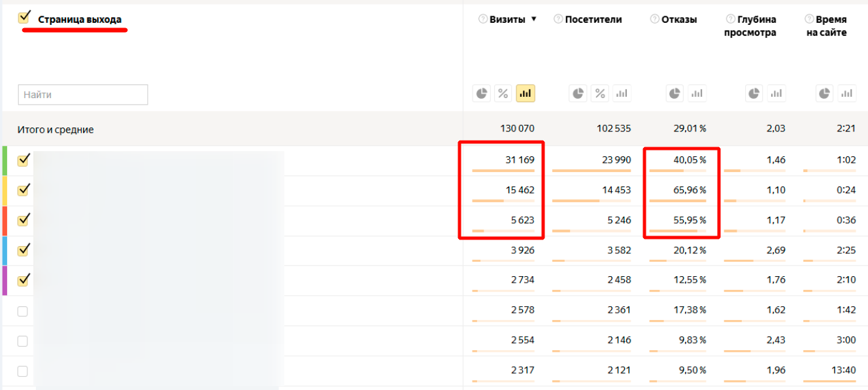The height and width of the screenshot is (390, 868).
Task: Uncheck the green-marked first row checkbox
Action: point(23,160)
